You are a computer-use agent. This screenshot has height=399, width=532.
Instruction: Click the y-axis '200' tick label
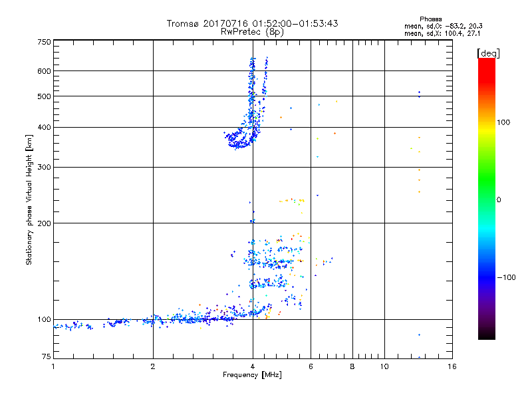(44, 223)
